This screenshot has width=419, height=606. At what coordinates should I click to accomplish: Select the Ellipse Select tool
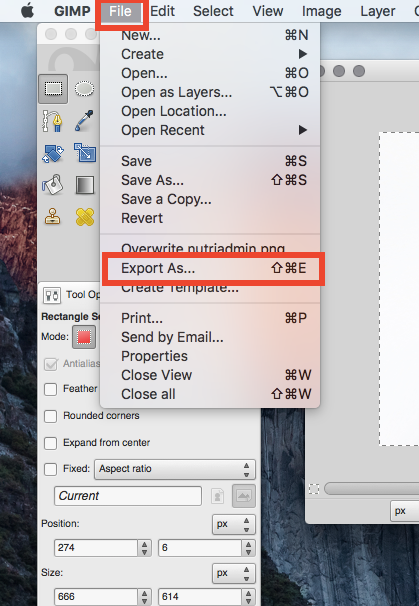tap(84, 89)
